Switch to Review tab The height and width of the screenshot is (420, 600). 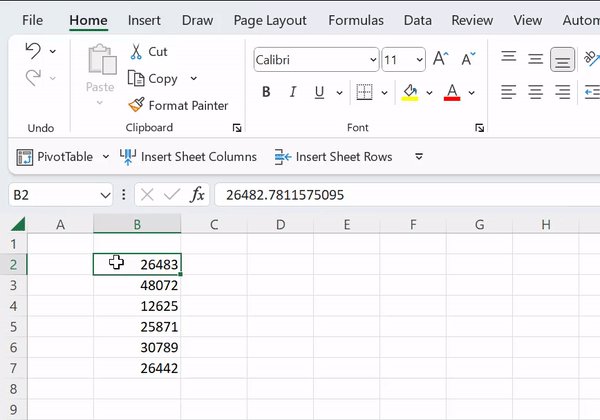472,20
